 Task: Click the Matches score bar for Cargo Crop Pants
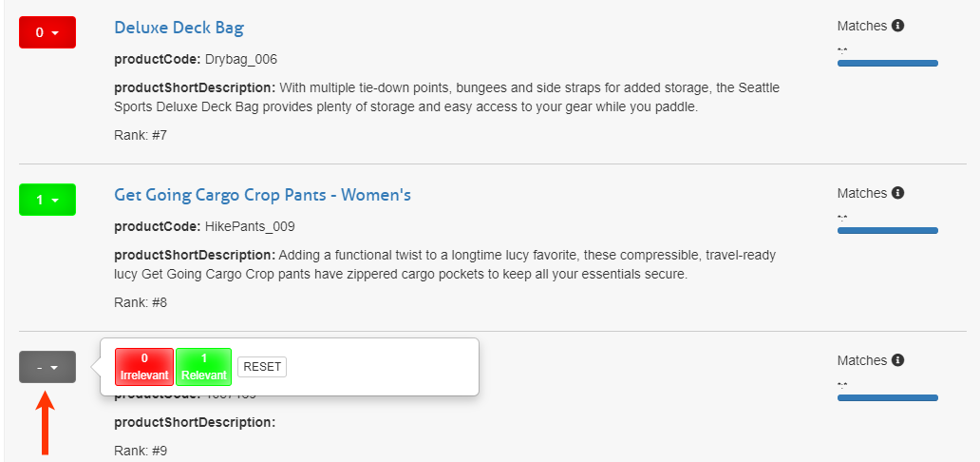point(887,231)
